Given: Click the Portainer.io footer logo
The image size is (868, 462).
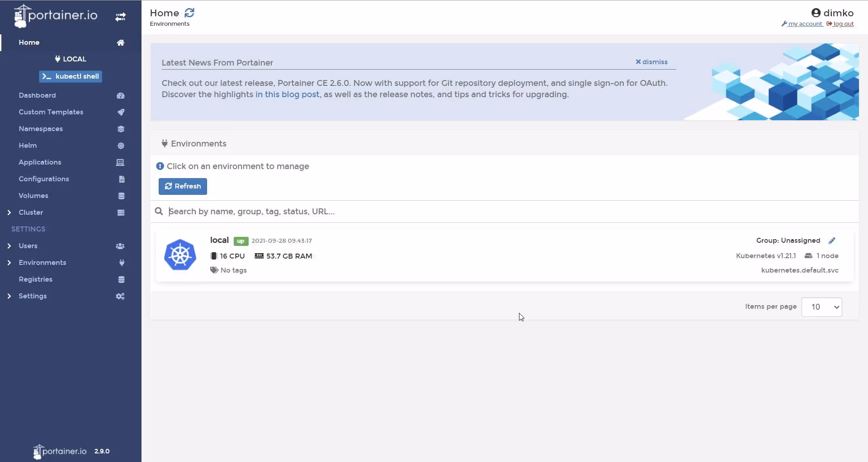Looking at the screenshot, I should pyautogui.click(x=60, y=451).
